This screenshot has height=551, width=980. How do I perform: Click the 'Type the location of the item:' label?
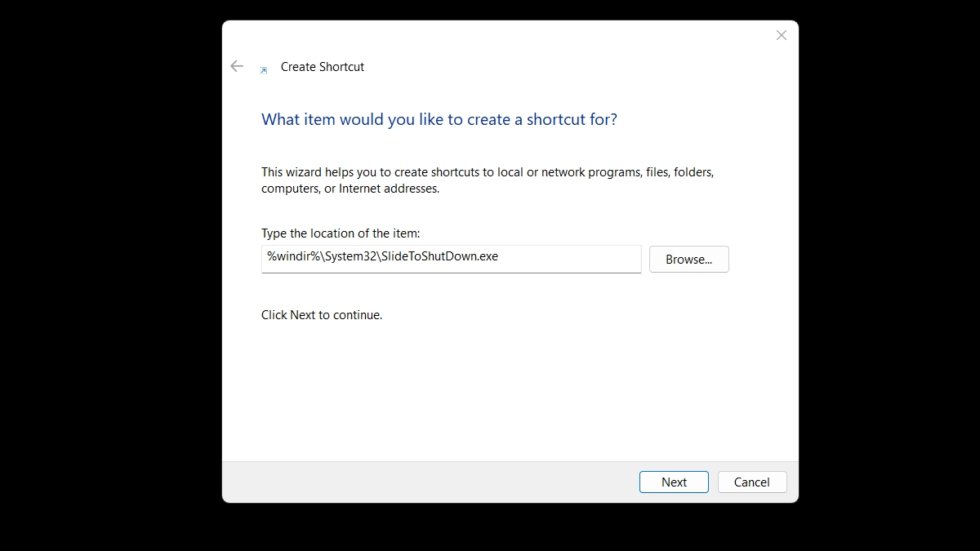341,233
